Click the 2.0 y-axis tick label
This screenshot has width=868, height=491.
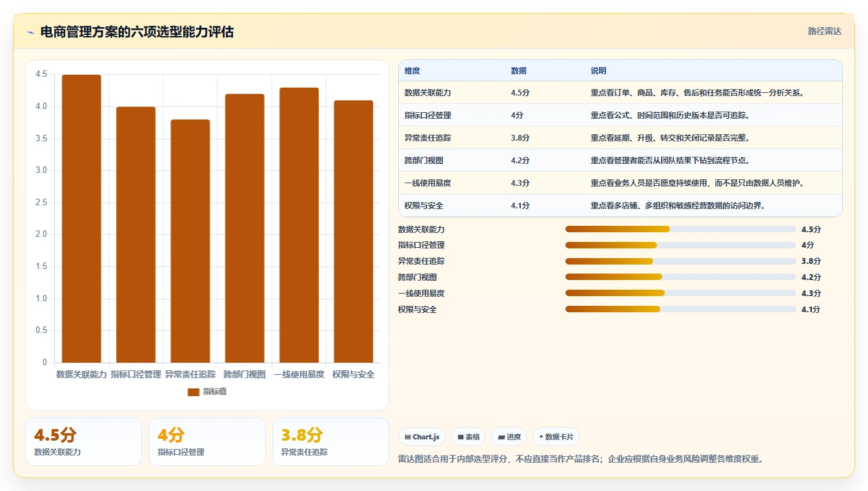coord(41,235)
